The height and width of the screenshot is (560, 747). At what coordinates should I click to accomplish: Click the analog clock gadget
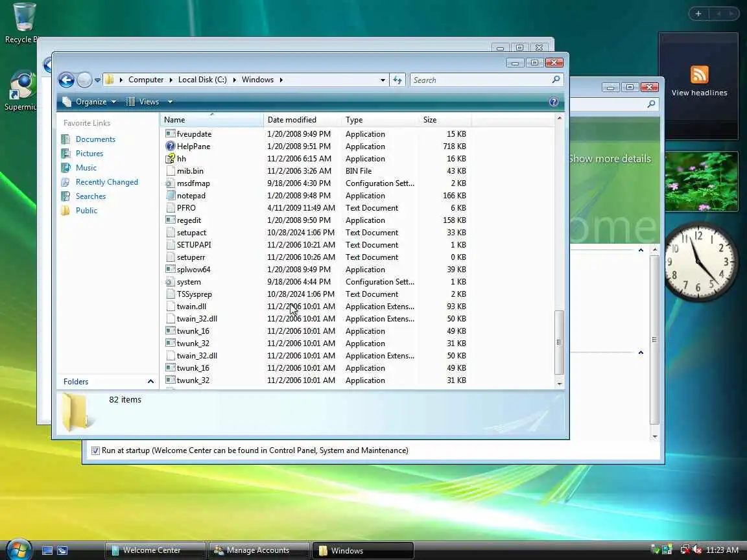[700, 261]
